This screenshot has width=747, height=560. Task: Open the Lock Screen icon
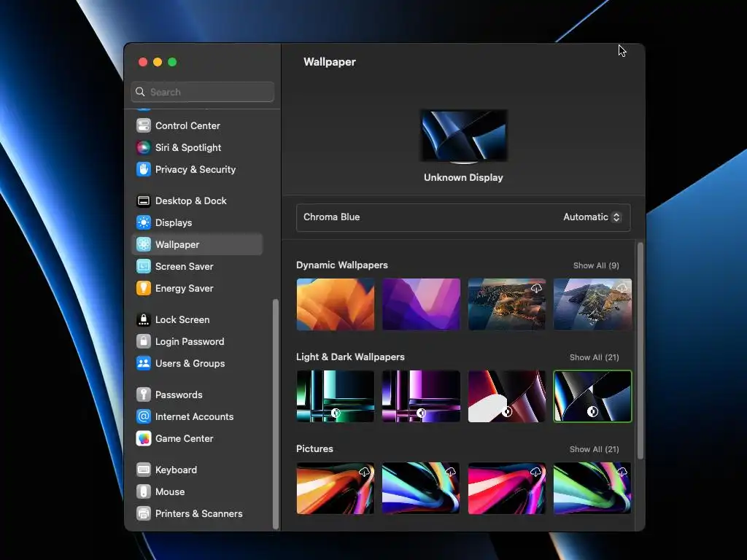144,320
